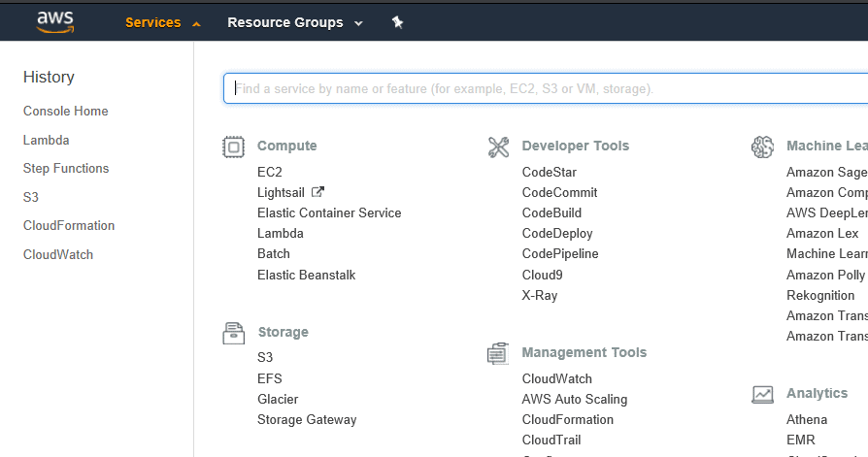Click the Compute category heading
The height and width of the screenshot is (457, 868).
coord(287,147)
